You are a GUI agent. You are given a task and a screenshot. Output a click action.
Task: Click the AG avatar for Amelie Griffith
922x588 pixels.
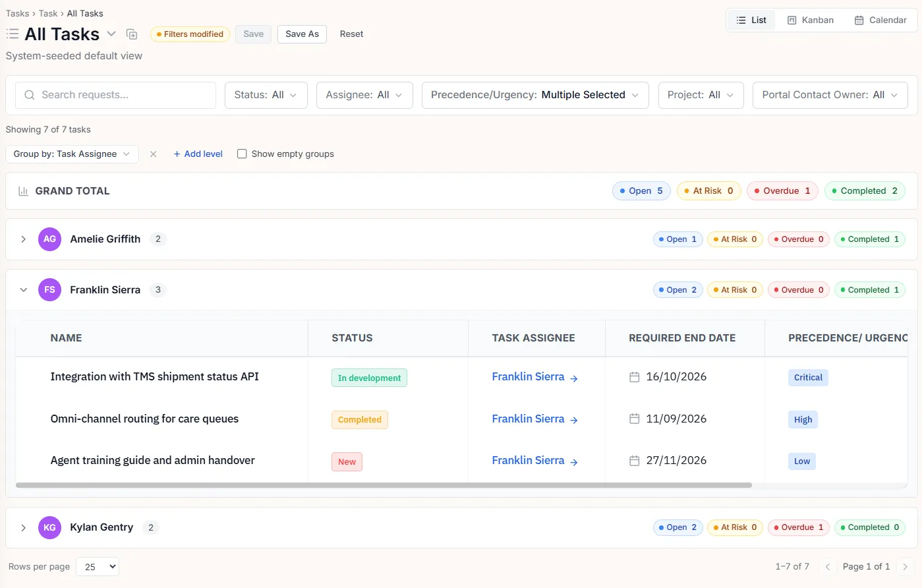(x=49, y=239)
